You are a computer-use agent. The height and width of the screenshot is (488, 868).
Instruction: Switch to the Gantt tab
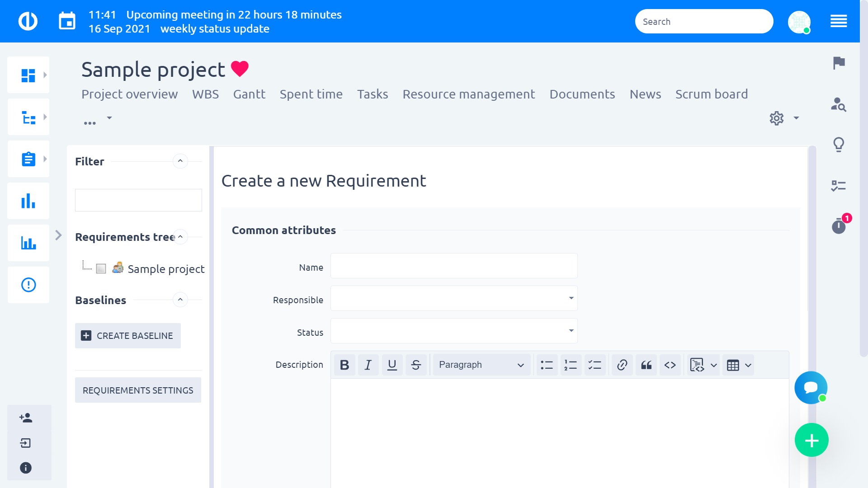click(248, 94)
